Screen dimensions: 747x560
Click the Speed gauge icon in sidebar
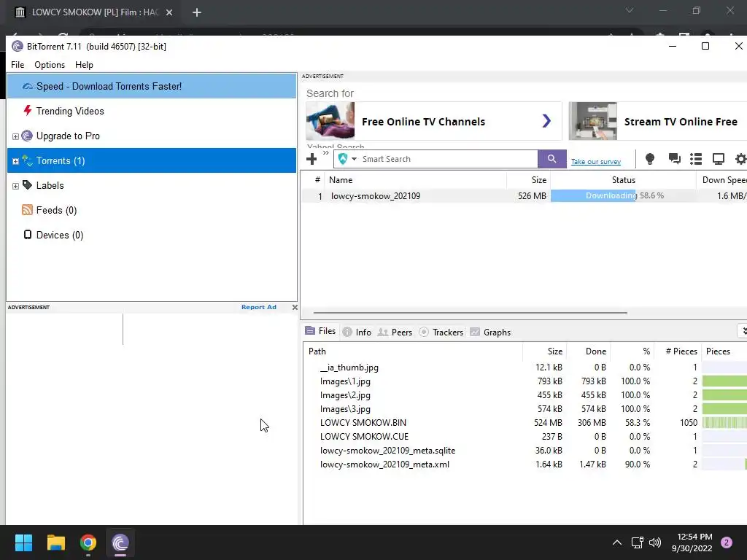click(x=28, y=86)
